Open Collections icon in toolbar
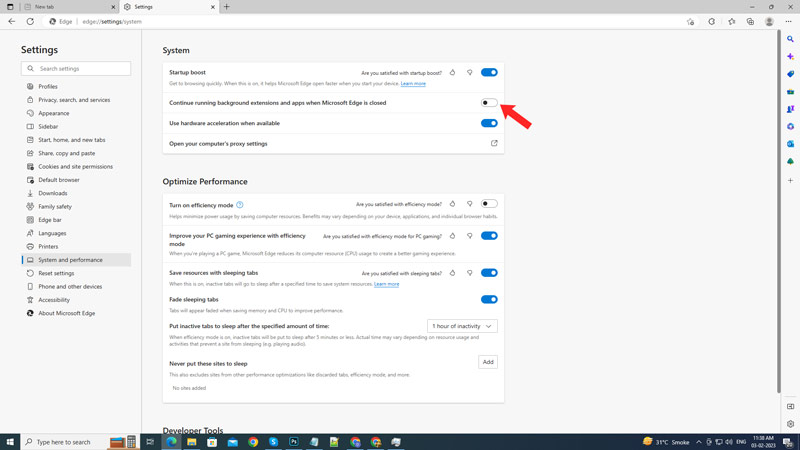 (x=750, y=21)
